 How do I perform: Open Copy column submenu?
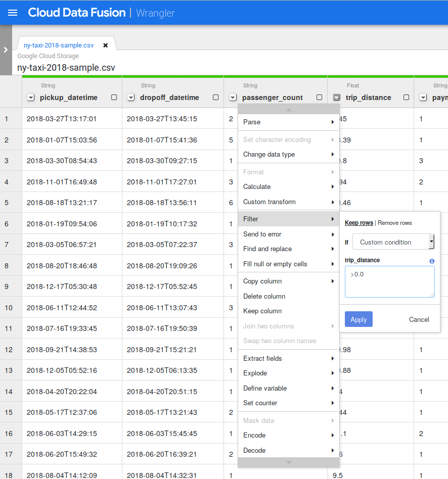click(289, 281)
